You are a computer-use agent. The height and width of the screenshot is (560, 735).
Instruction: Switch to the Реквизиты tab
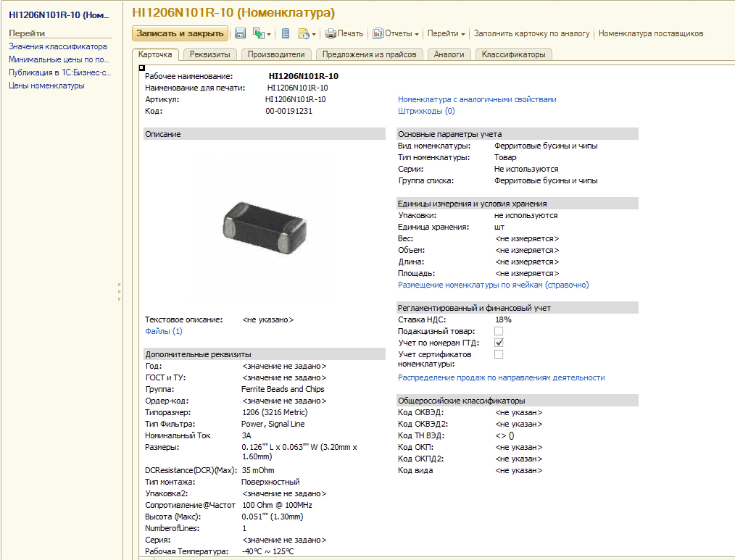point(210,54)
